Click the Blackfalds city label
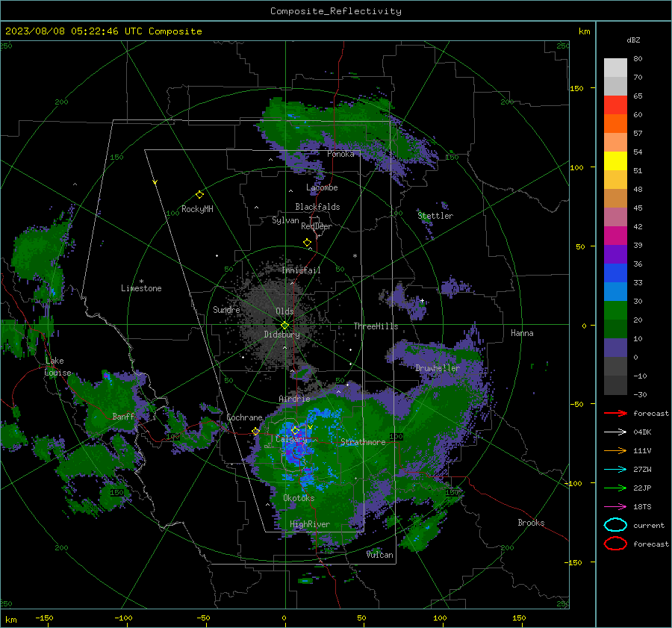Image resolution: width=672 pixels, height=628 pixels. click(317, 207)
